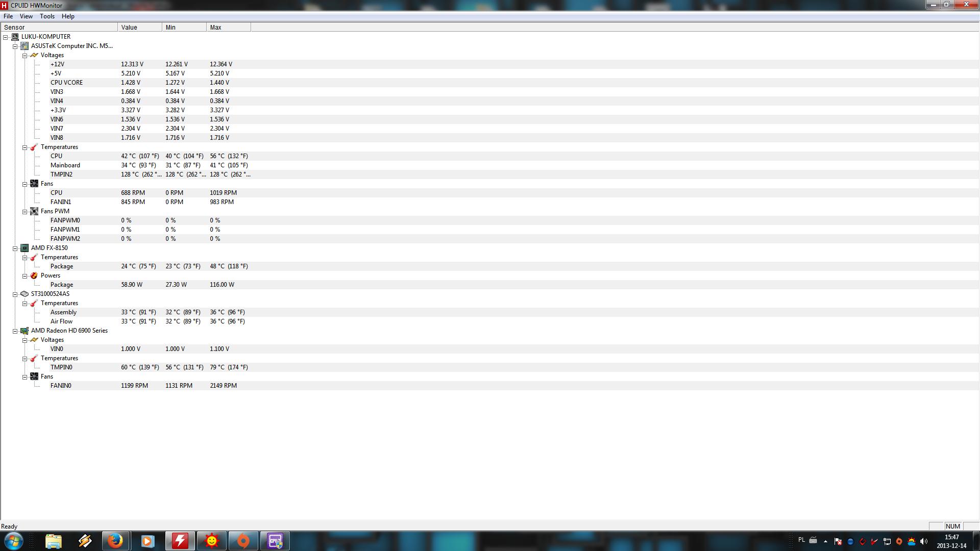Open Firefox from the taskbar
The width and height of the screenshot is (980, 551).
115,541
